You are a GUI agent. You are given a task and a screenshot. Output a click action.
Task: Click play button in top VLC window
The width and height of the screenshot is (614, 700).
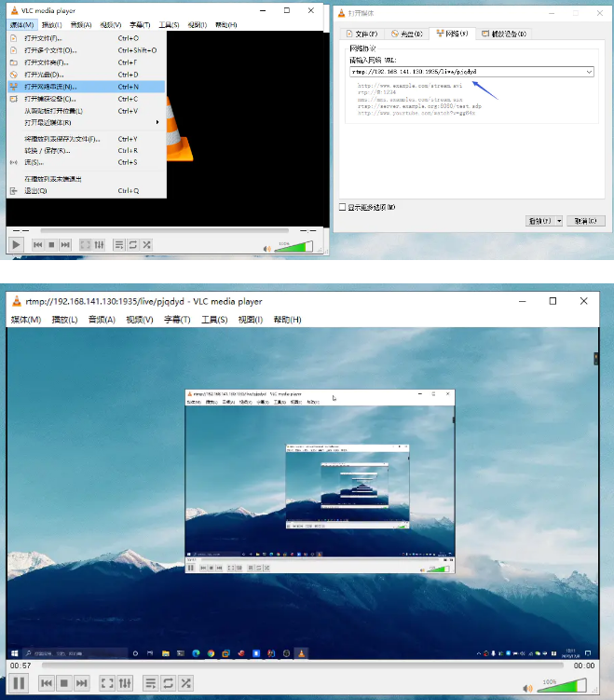click(x=16, y=244)
